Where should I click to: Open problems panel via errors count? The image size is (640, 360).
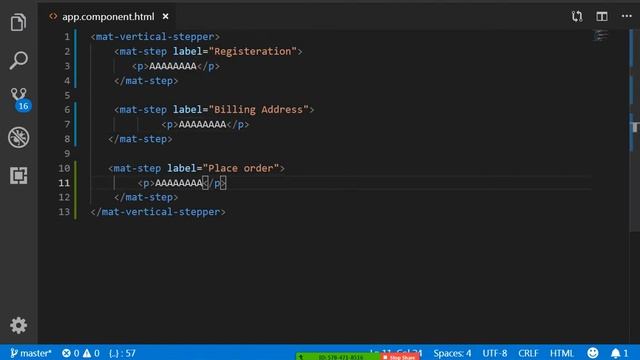click(71, 353)
